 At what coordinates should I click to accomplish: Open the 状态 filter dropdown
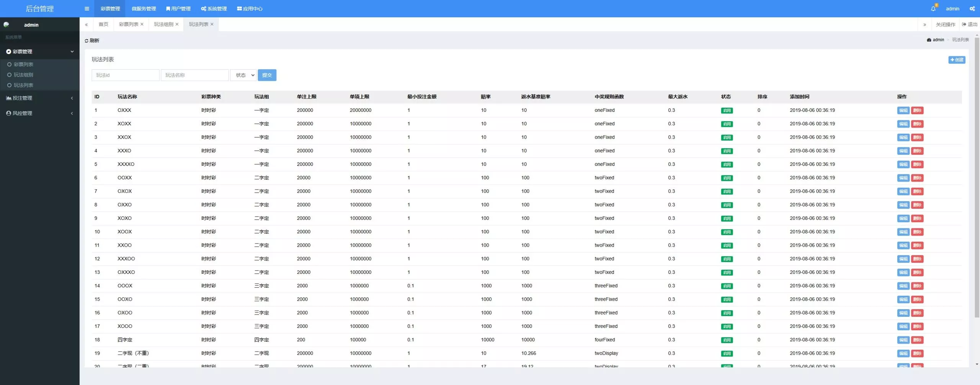[x=243, y=75]
